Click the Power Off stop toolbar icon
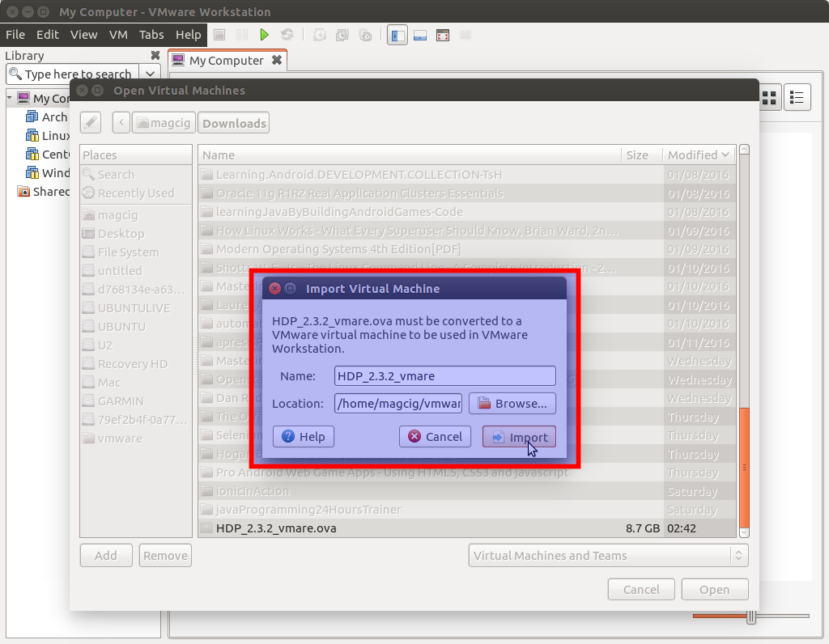 coord(219,35)
